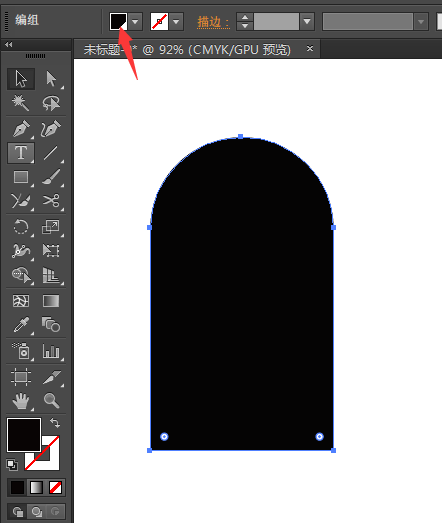The width and height of the screenshot is (442, 523).
Task: Choose Draw Normal mode
Action: (17, 511)
